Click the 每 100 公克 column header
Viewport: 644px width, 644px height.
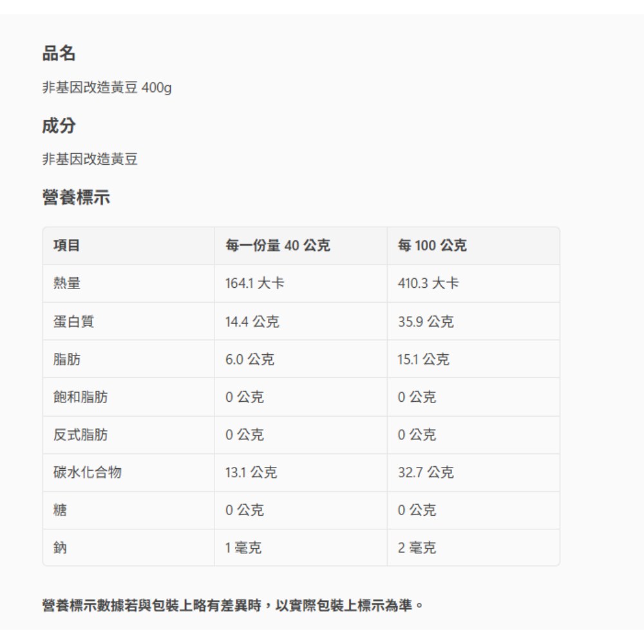(432, 245)
